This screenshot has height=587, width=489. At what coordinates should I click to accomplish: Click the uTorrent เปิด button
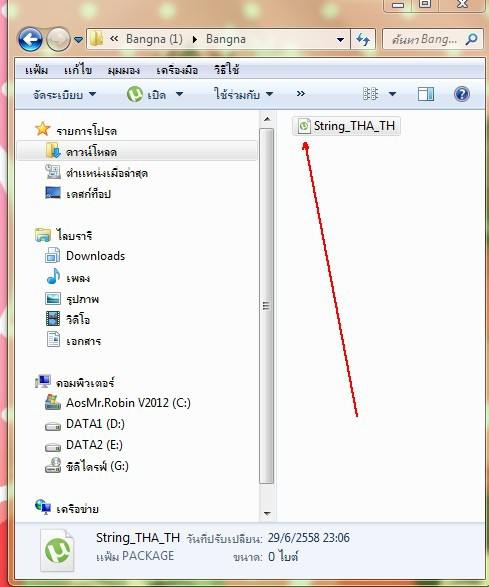coord(146,94)
